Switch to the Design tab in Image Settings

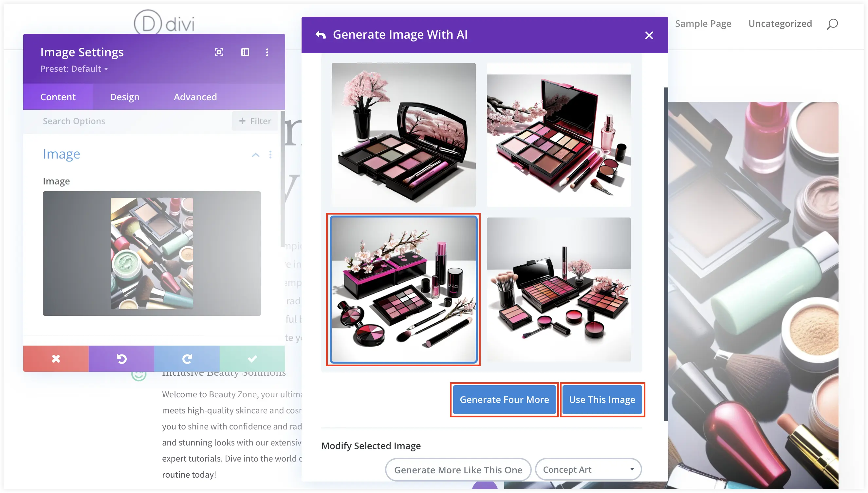point(125,97)
